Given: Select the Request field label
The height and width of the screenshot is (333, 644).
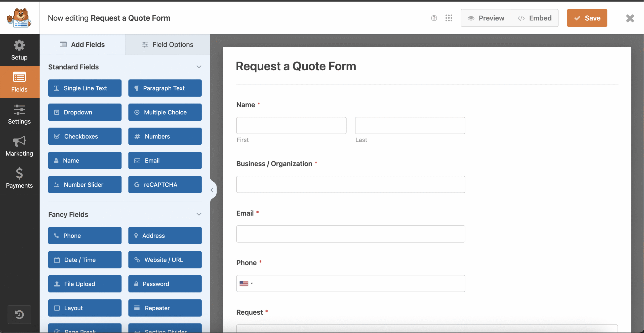Looking at the screenshot, I should click(x=250, y=312).
